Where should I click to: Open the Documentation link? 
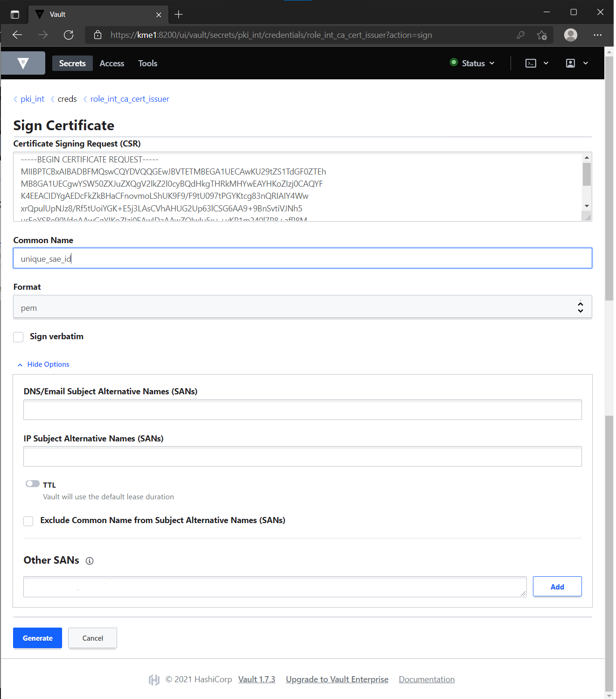click(x=427, y=679)
